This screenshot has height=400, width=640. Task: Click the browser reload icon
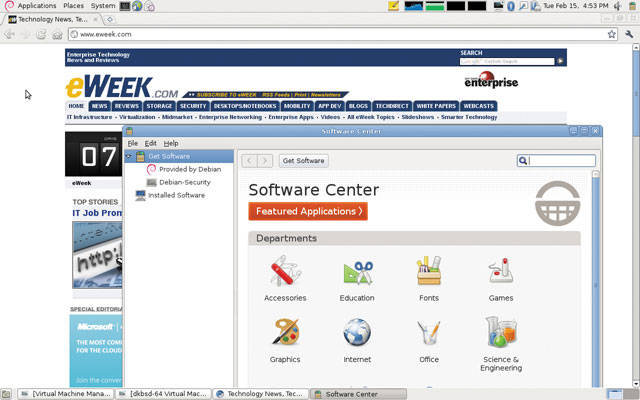coord(41,34)
